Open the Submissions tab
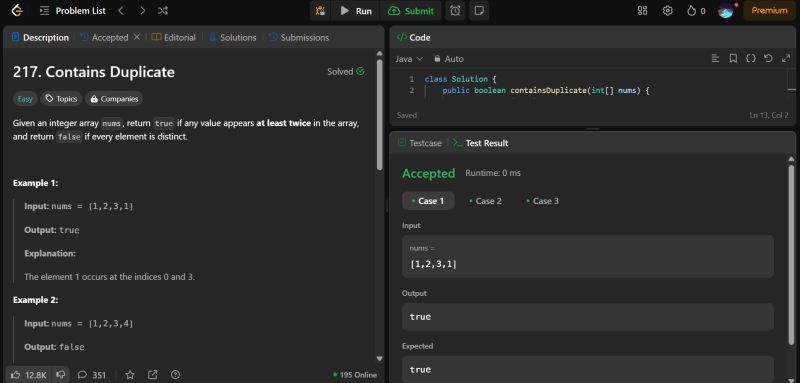The image size is (800, 383). (x=299, y=38)
